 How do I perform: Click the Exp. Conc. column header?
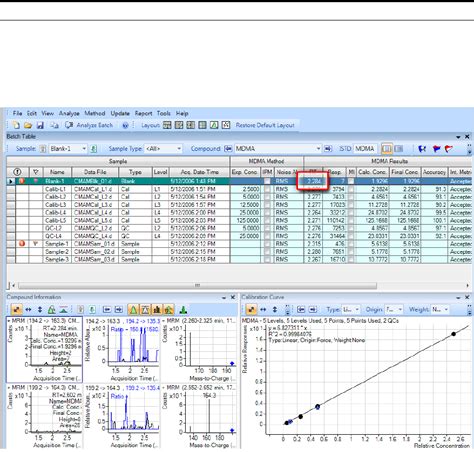245,172
